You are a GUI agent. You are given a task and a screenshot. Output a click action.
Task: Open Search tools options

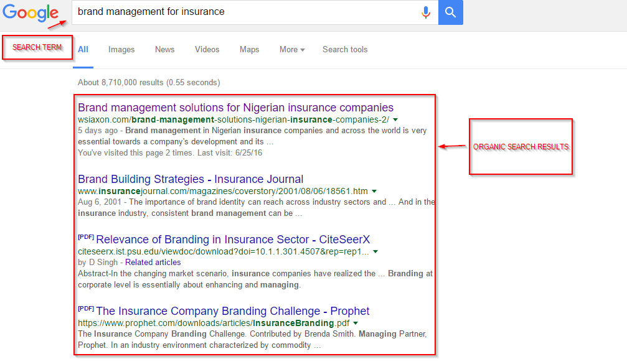click(345, 50)
